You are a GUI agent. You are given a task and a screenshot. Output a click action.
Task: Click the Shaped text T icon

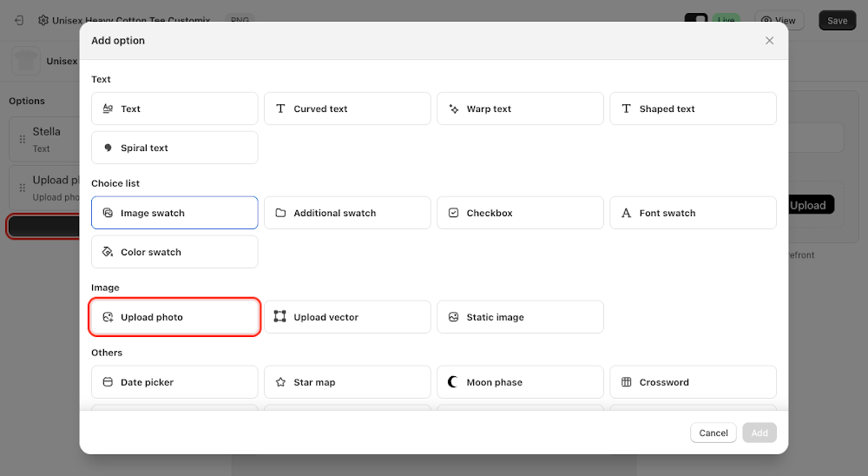click(x=626, y=109)
